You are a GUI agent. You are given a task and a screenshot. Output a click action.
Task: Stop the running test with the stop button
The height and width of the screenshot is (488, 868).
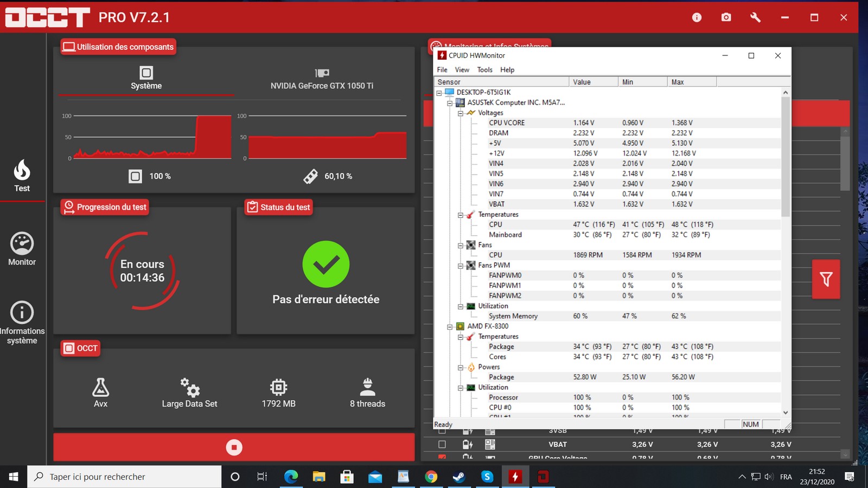[234, 447]
